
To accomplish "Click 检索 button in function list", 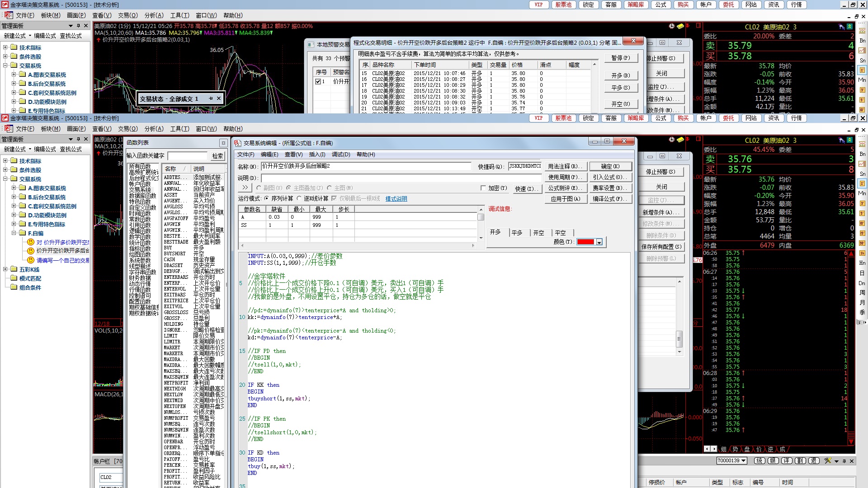I will (x=217, y=156).
